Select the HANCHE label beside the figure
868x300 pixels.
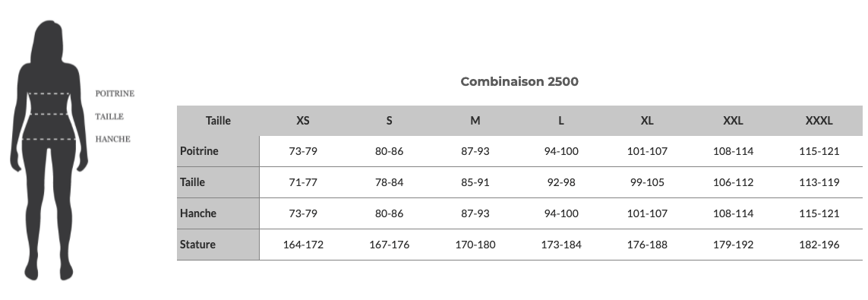(113, 139)
